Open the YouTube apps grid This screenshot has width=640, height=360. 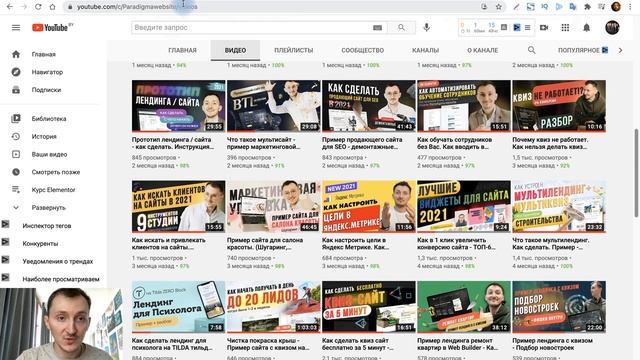pyautogui.click(x=565, y=27)
